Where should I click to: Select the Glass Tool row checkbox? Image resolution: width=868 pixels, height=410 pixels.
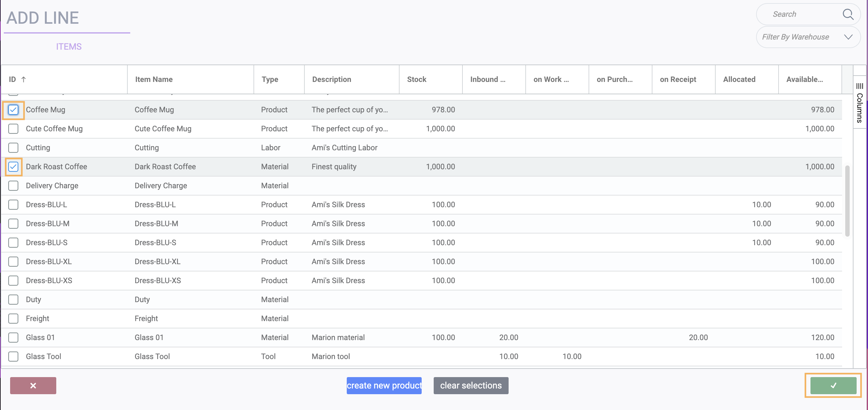pos(13,357)
